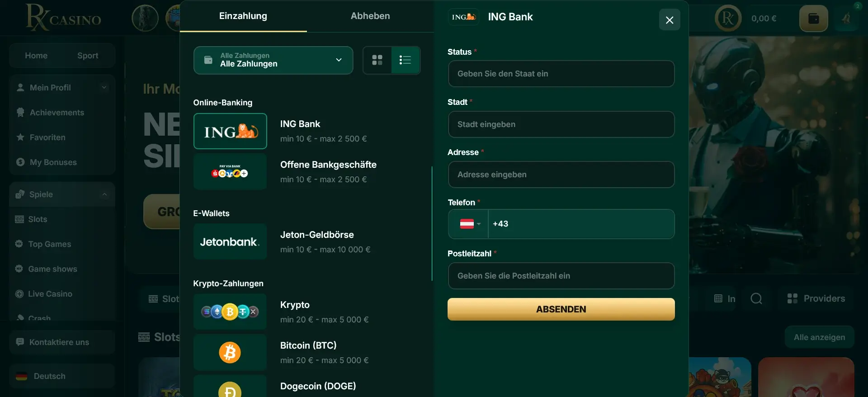The height and width of the screenshot is (397, 868).
Task: Open the Providers filter
Action: (x=816, y=298)
